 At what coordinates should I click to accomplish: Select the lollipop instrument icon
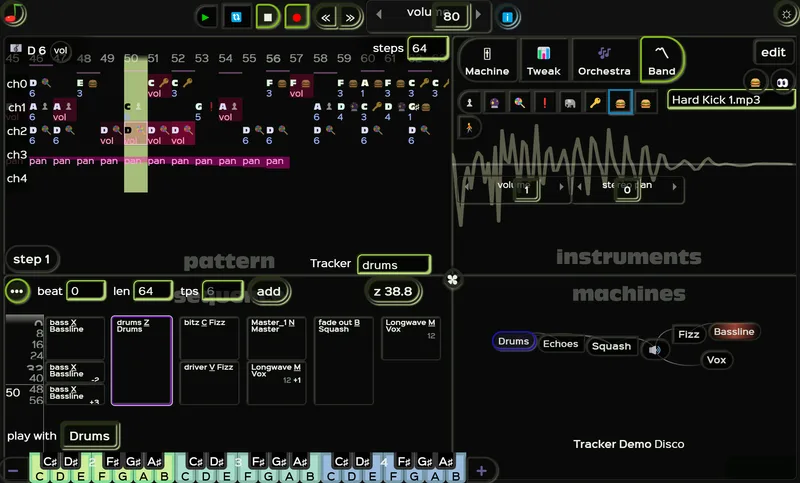pos(519,103)
